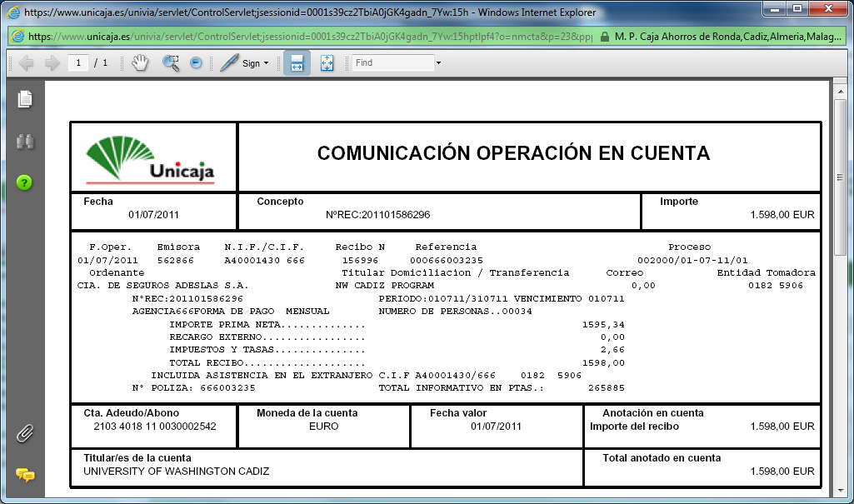The image size is (854, 504).
Task: Click the amount '1595,34'
Action: point(603,324)
